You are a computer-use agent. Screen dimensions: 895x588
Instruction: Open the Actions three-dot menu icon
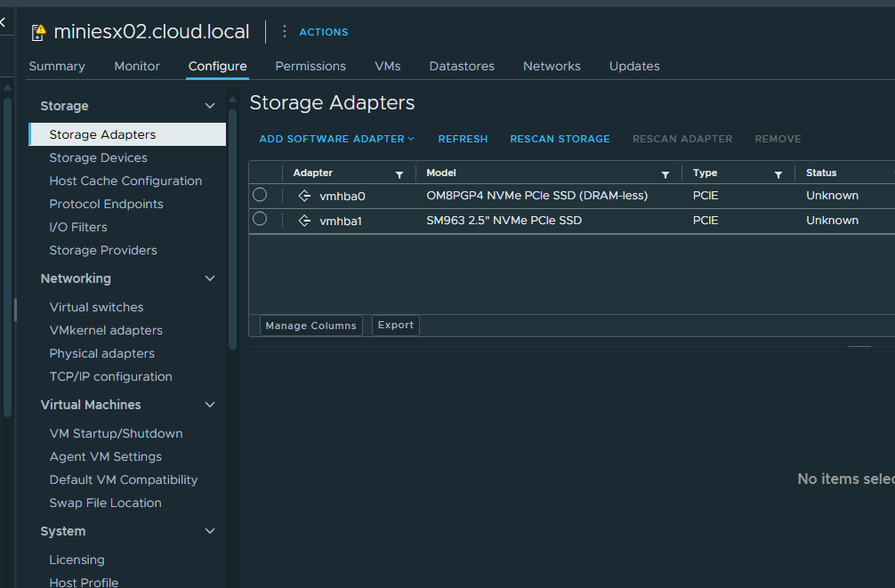coord(285,31)
